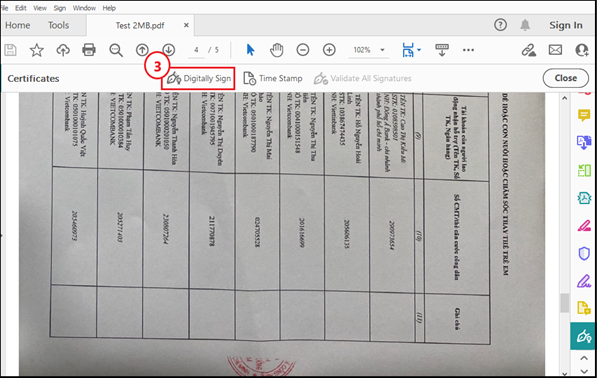This screenshot has height=378, width=597.
Task: Open the Find text magnifier
Action: click(116, 50)
